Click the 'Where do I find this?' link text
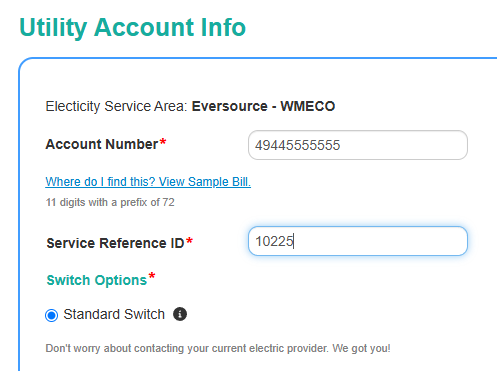This screenshot has height=371, width=497. click(100, 182)
